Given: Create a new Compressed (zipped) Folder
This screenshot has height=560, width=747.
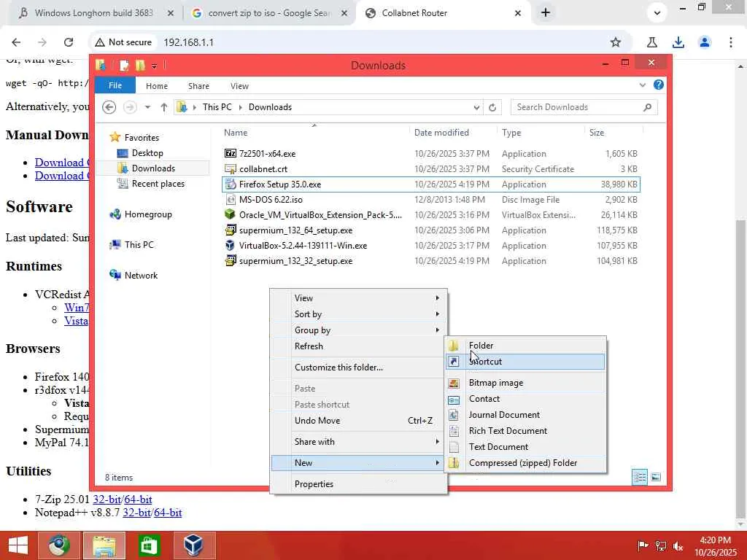Looking at the screenshot, I should (x=525, y=463).
